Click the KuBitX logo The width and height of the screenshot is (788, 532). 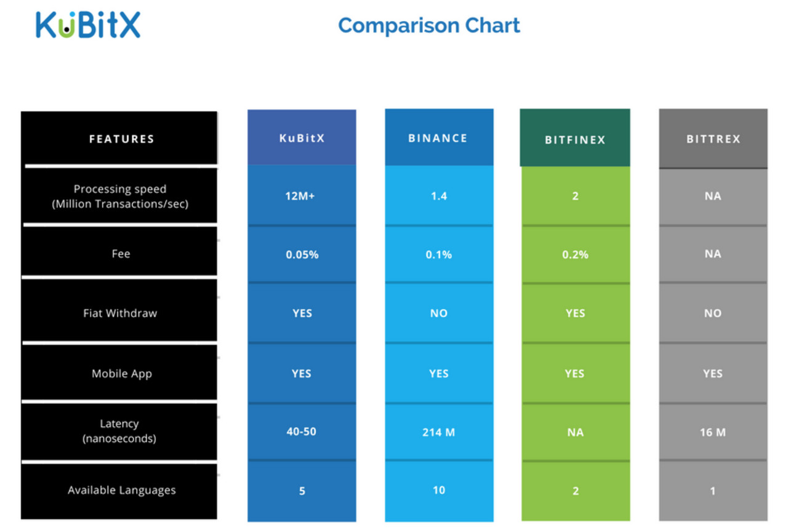[88, 25]
